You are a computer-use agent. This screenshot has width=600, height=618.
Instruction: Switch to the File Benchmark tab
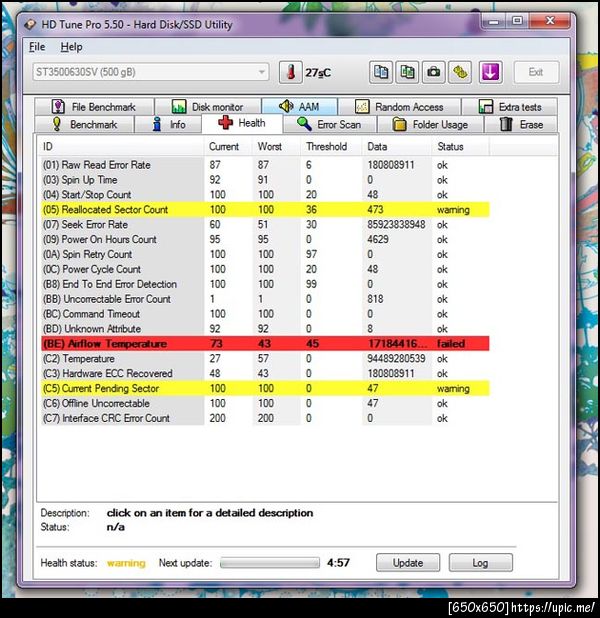(94, 106)
